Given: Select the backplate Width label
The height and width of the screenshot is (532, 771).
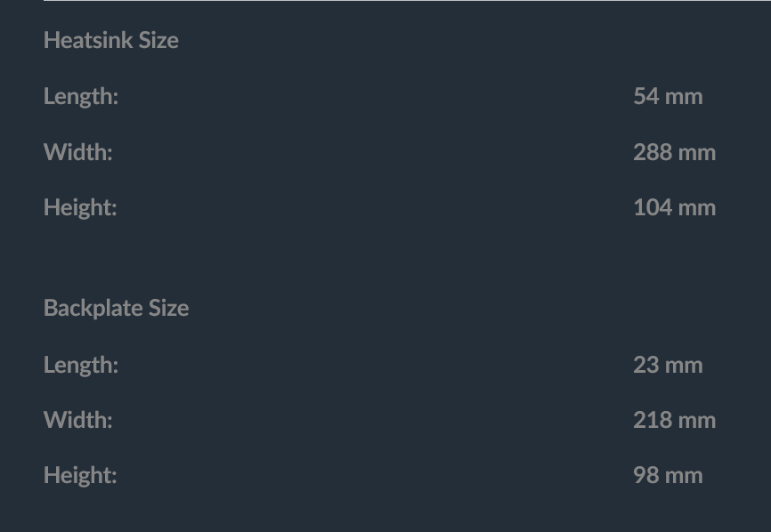Looking at the screenshot, I should point(78,421).
